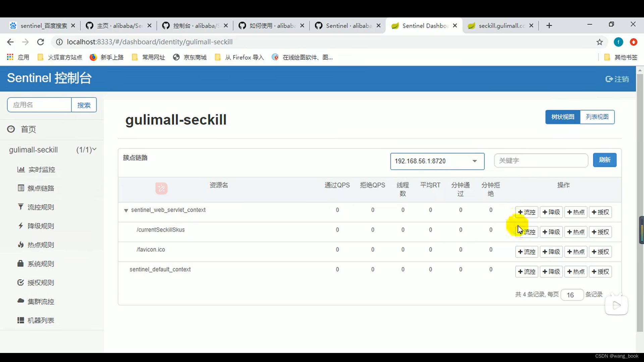Add 授权 rule for sentinel_web_servlet_context

click(x=600, y=212)
